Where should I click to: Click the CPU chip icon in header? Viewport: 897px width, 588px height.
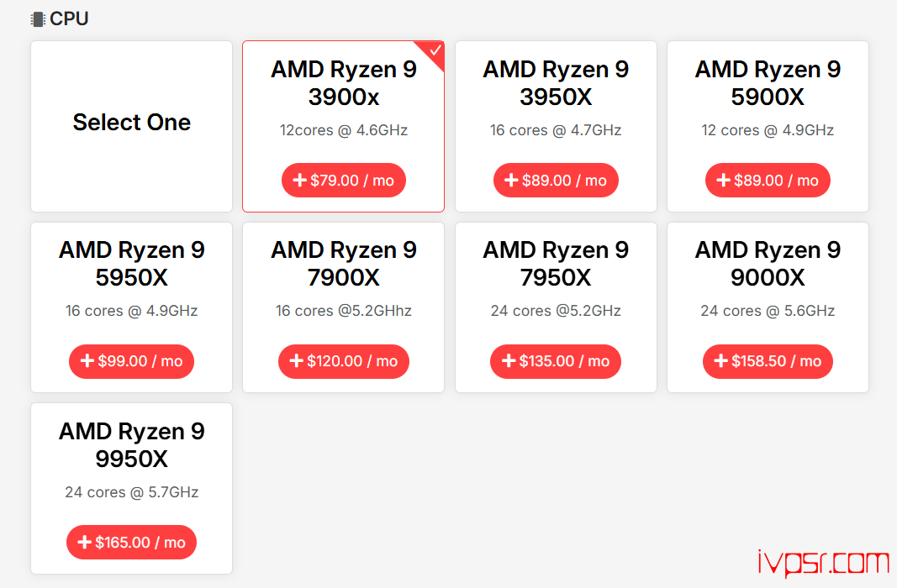coord(38,18)
